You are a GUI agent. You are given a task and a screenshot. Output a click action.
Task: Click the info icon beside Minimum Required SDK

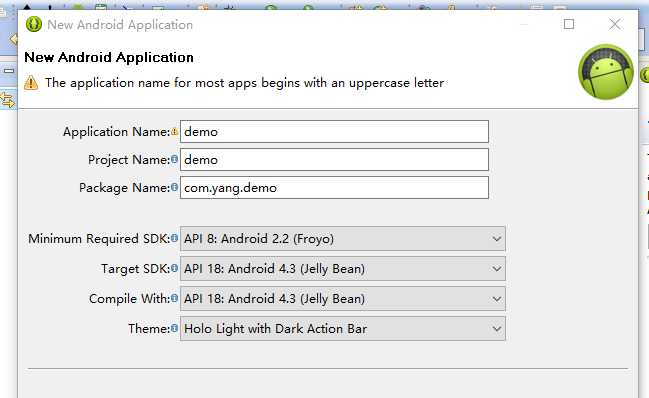pyautogui.click(x=174, y=238)
